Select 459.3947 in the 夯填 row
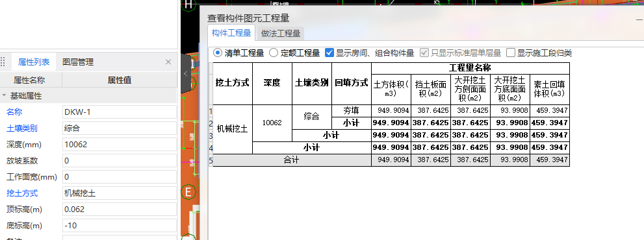The height and width of the screenshot is (240, 644). tap(550, 110)
